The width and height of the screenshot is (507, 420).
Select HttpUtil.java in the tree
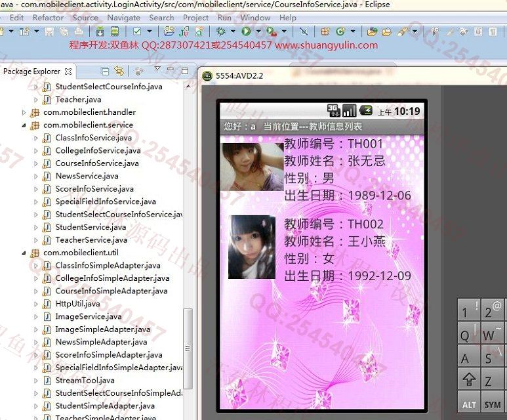(x=77, y=304)
